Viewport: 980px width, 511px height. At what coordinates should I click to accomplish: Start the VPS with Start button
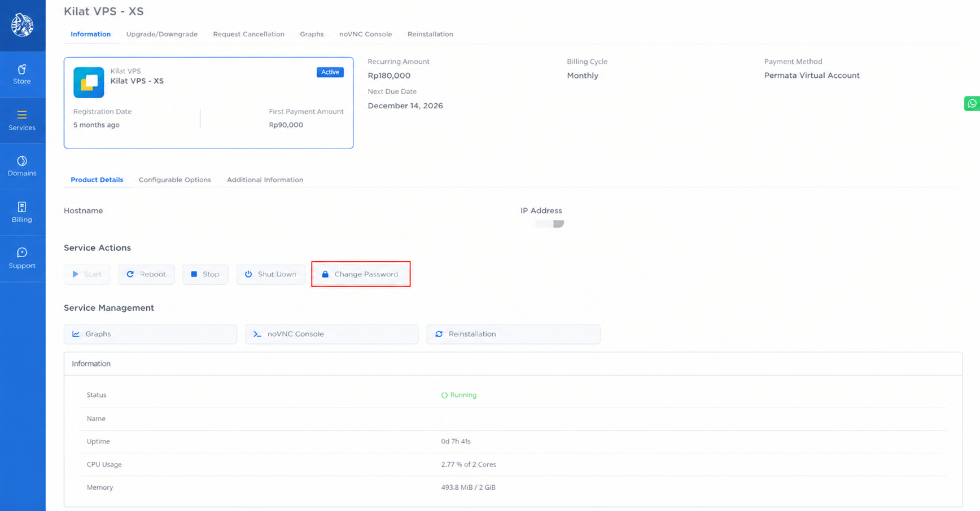point(87,274)
